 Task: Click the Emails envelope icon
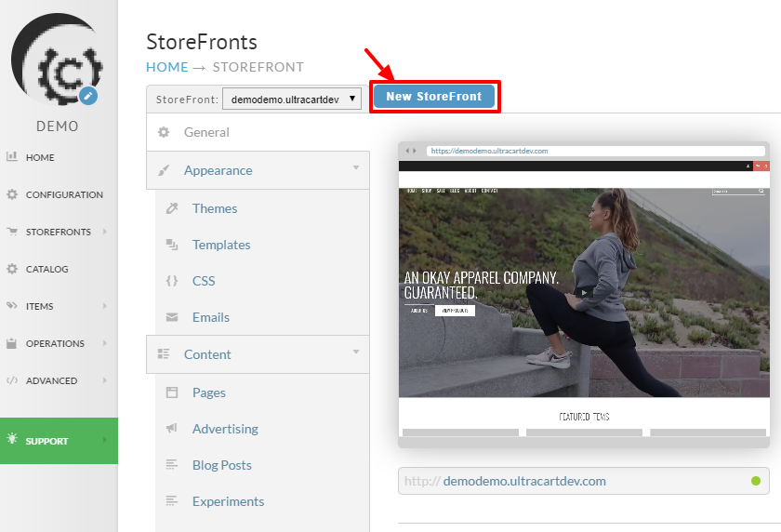click(172, 317)
